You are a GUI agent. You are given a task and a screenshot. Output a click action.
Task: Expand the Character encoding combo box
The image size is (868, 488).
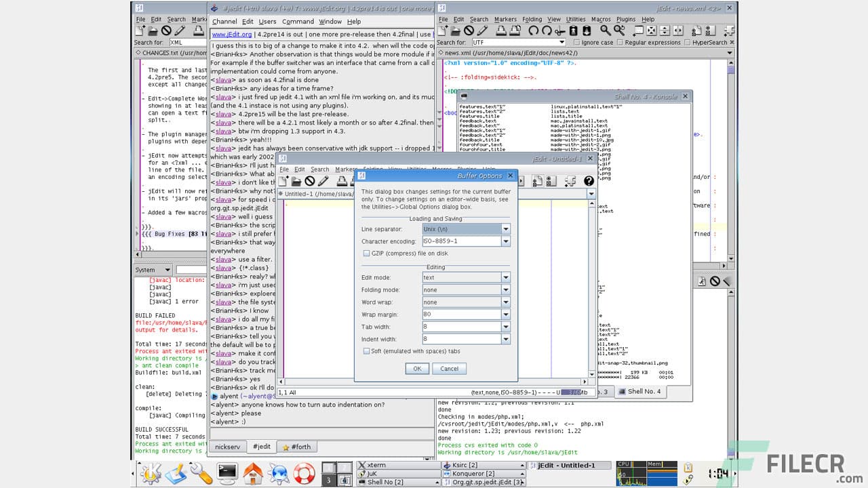(505, 241)
